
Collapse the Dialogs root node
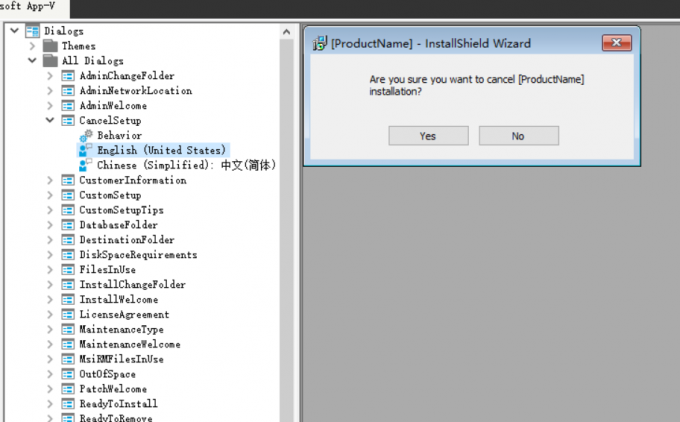pos(14,31)
